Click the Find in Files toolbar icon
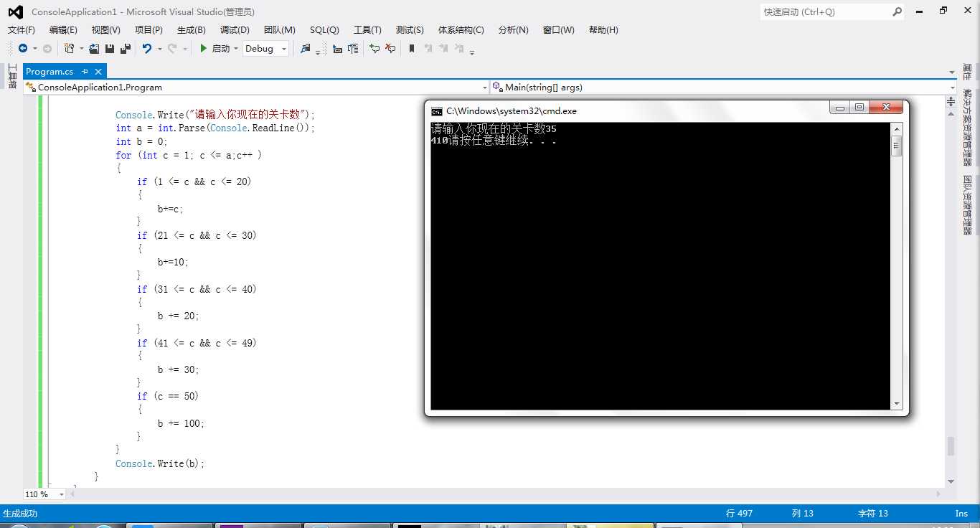980x528 pixels. click(x=306, y=49)
